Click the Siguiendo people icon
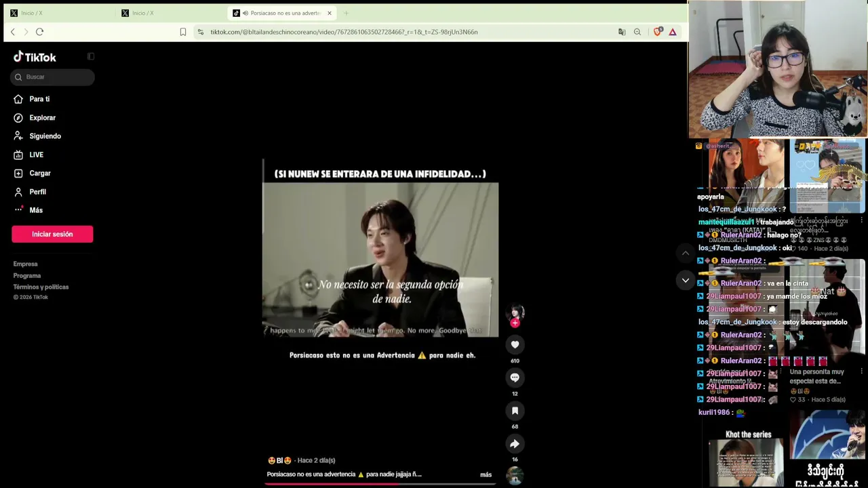 coord(18,136)
